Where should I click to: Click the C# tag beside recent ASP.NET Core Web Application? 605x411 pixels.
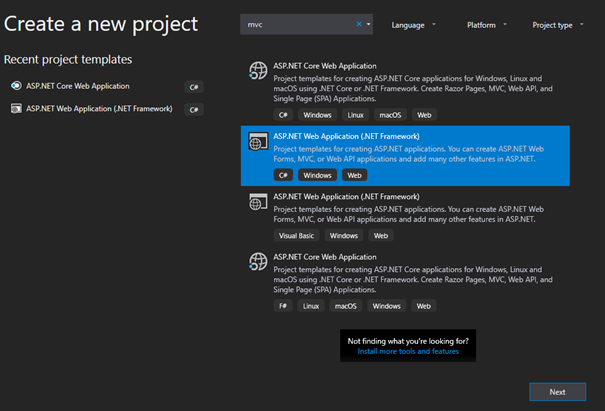194,87
